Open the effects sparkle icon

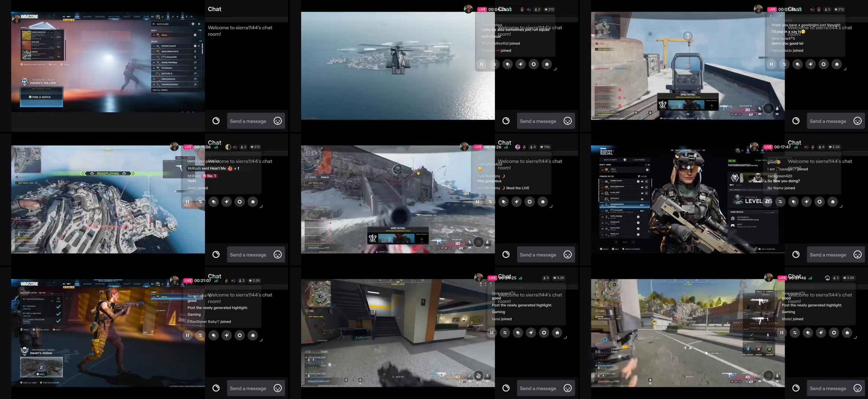click(x=227, y=202)
